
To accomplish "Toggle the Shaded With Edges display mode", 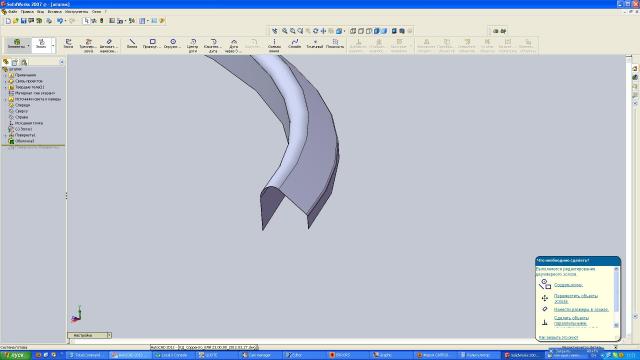I will pyautogui.click(x=376, y=31).
